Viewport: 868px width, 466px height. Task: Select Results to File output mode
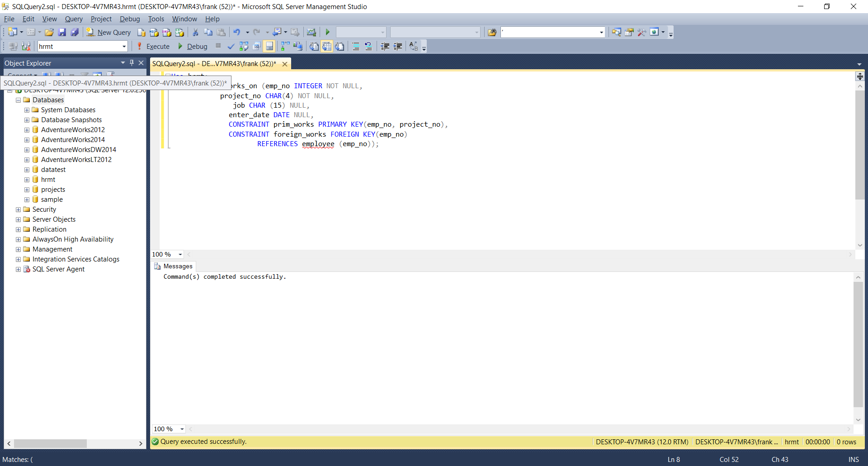click(x=339, y=46)
